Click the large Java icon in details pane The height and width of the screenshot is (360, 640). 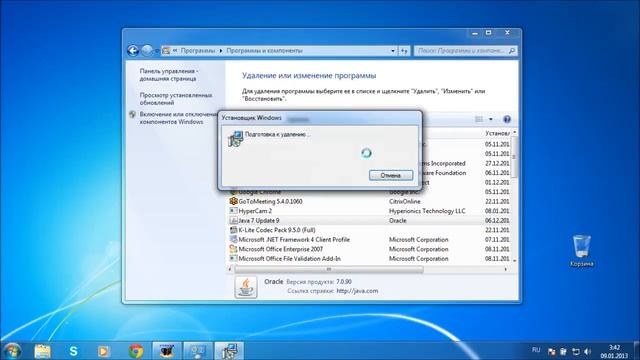[x=246, y=287]
